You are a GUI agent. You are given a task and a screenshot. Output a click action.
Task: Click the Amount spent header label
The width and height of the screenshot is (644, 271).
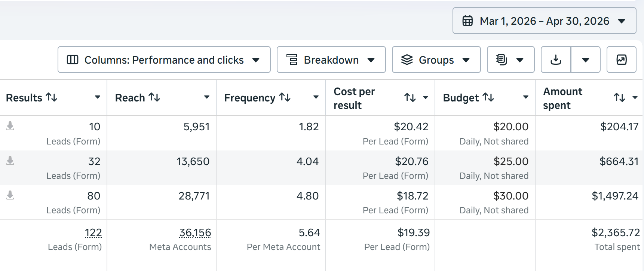pyautogui.click(x=563, y=98)
